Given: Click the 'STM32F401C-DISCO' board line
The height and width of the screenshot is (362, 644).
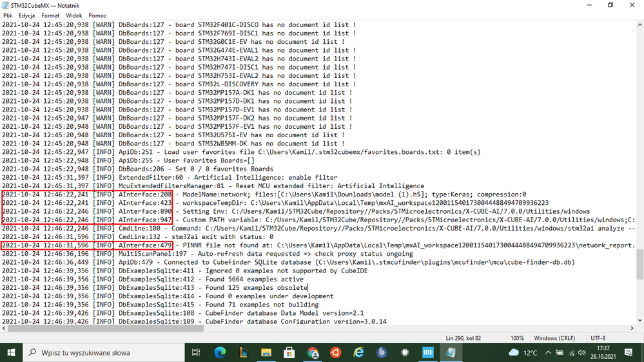Looking at the screenshot, I should pyautogui.click(x=179, y=25).
